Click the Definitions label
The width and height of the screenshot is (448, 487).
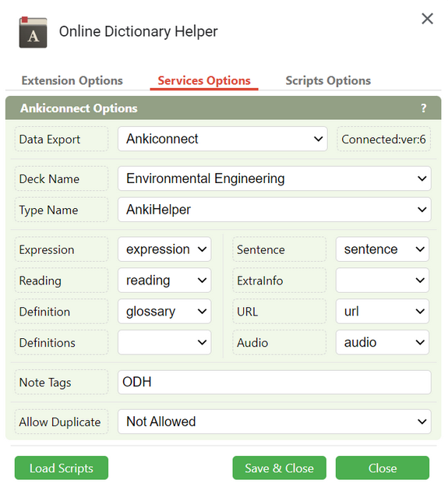point(62,343)
